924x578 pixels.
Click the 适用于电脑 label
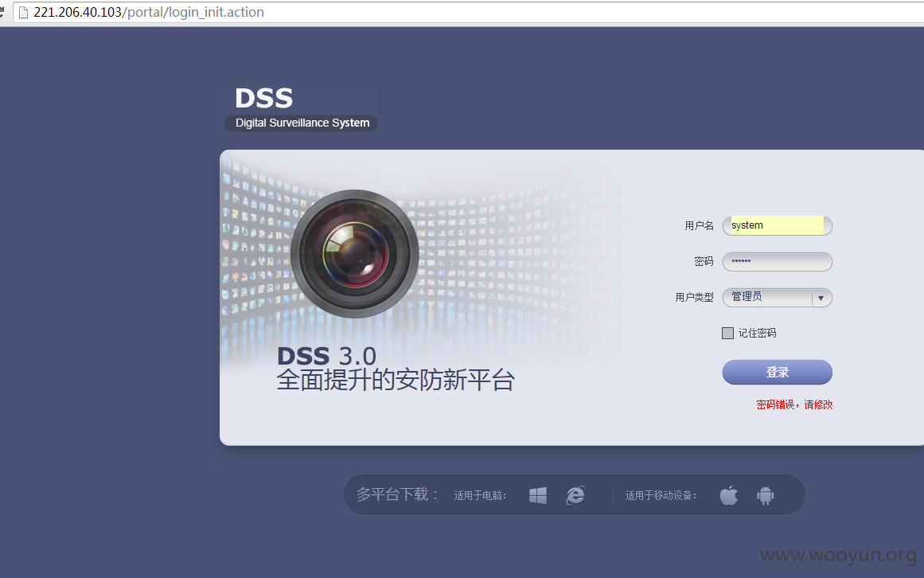(480, 495)
